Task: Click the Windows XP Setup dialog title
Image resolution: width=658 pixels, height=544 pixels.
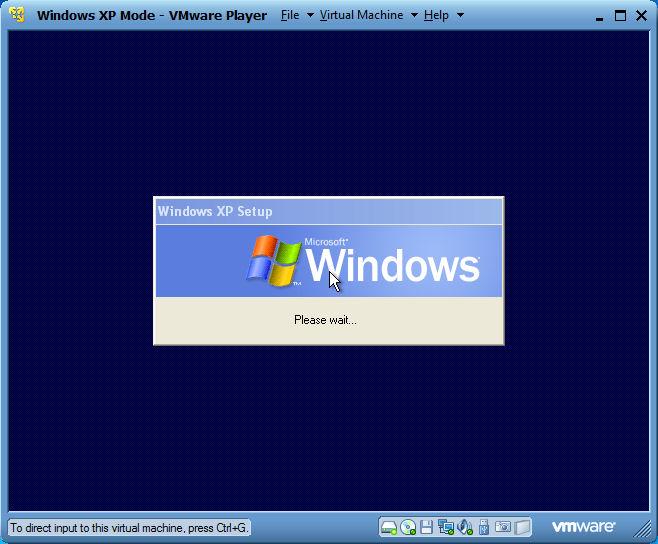Action: (x=215, y=211)
